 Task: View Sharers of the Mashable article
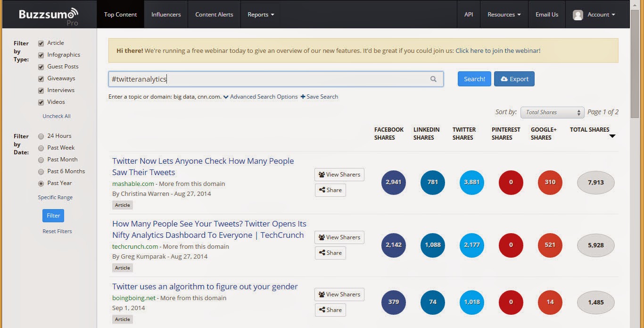pyautogui.click(x=339, y=175)
